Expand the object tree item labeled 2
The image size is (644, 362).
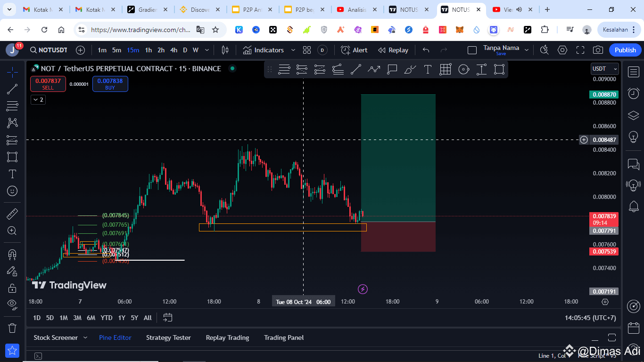coord(38,99)
